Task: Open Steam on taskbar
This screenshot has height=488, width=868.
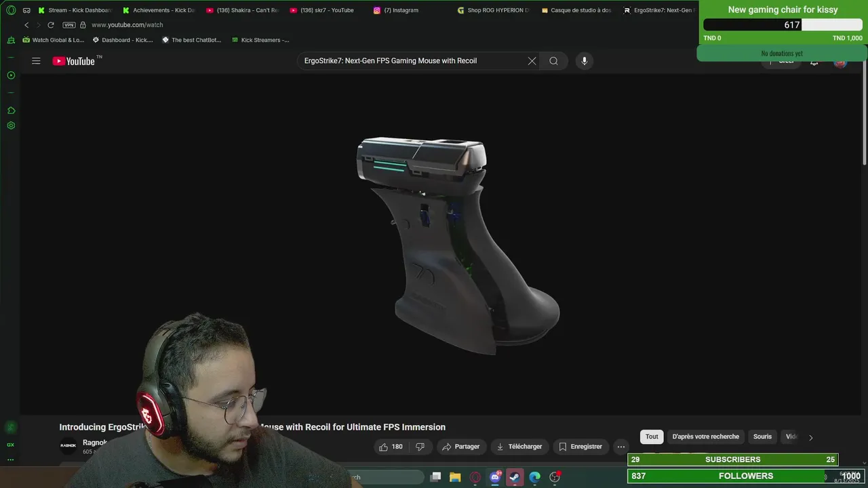Action: coord(515,477)
